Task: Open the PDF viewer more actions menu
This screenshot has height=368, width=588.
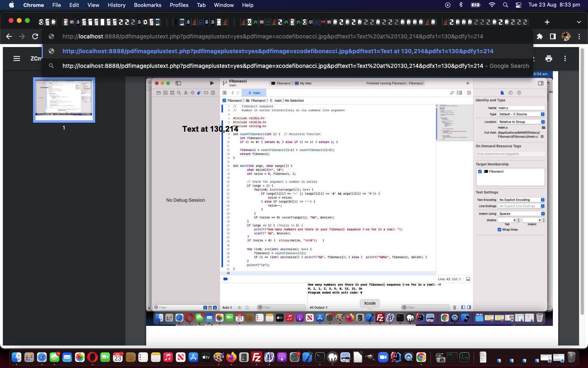Action: (x=565, y=58)
